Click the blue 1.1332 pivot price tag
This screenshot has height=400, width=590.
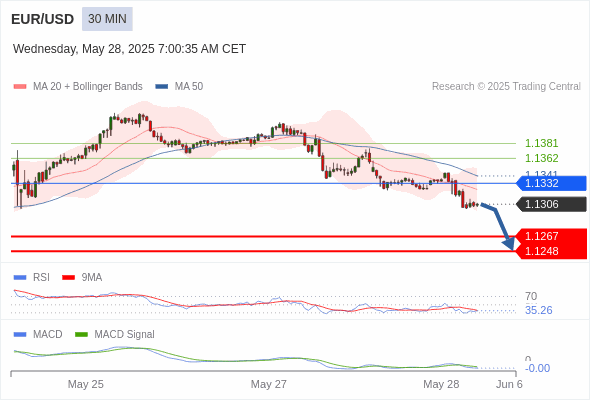pyautogui.click(x=551, y=183)
